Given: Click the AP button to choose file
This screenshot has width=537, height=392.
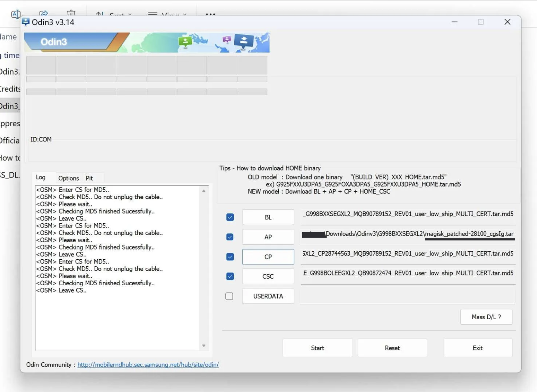Looking at the screenshot, I should click(x=268, y=237).
